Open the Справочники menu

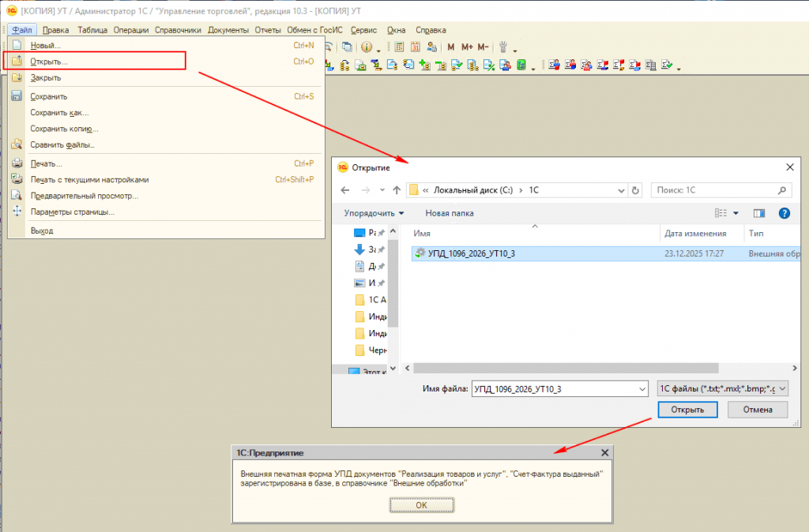pos(178,30)
